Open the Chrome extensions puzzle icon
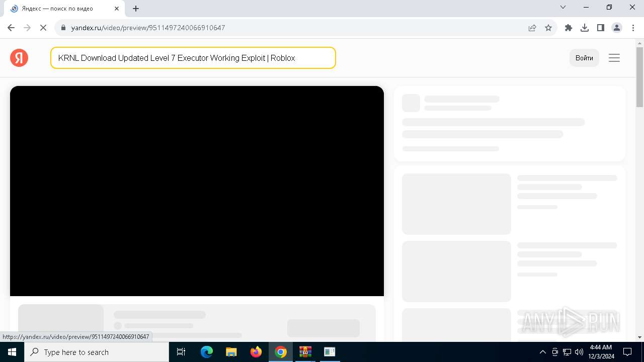The width and height of the screenshot is (644, 362). click(x=569, y=28)
